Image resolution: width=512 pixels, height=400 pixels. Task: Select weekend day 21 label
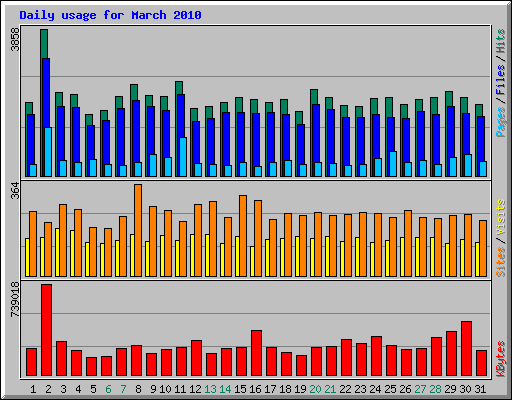tap(330, 389)
